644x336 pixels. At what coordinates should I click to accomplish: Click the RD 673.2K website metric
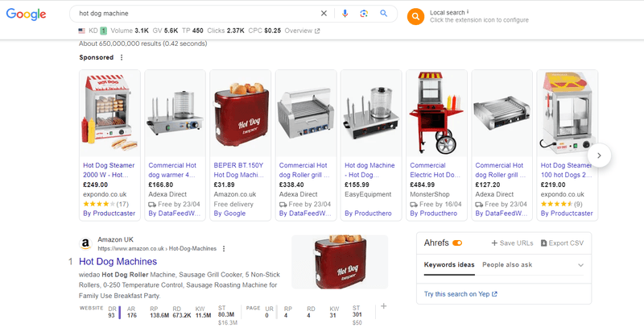(182, 312)
